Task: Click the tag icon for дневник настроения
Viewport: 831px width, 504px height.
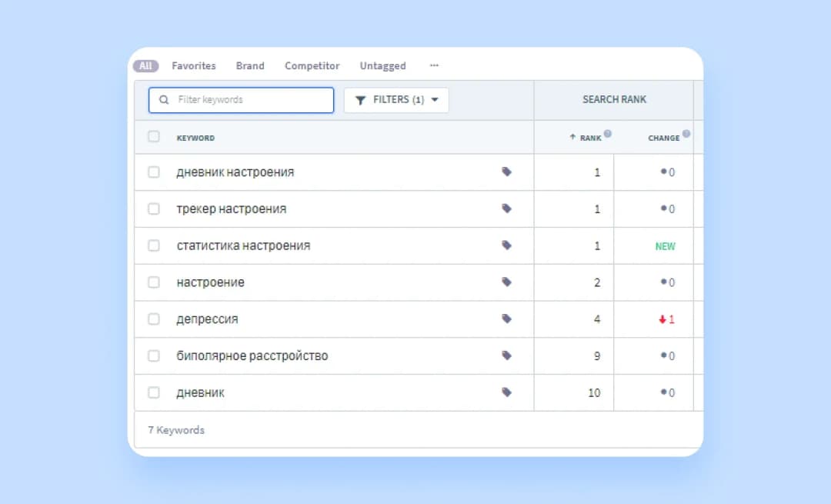Action: click(x=506, y=172)
